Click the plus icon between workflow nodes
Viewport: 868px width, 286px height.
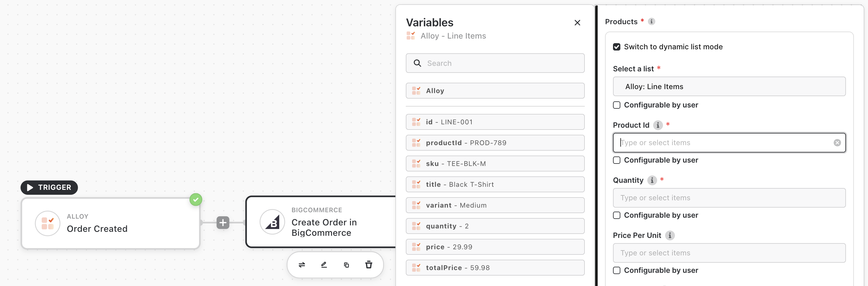223,222
